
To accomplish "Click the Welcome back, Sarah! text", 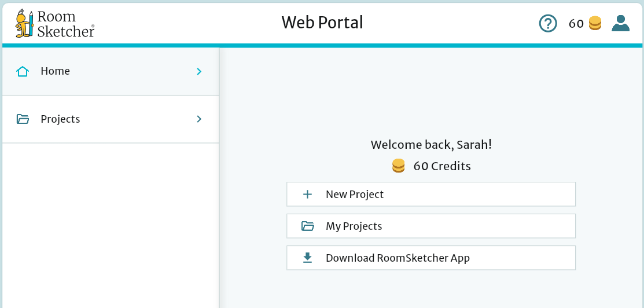I will click(x=431, y=145).
